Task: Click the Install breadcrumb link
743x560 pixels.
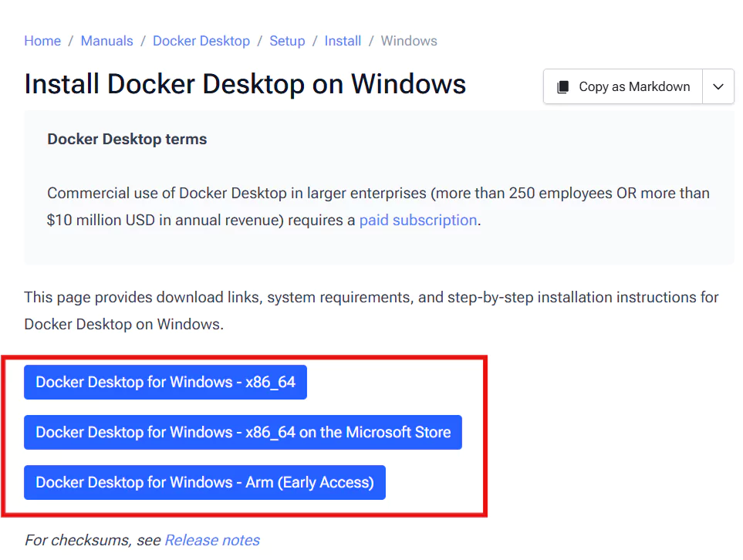Action: point(343,41)
